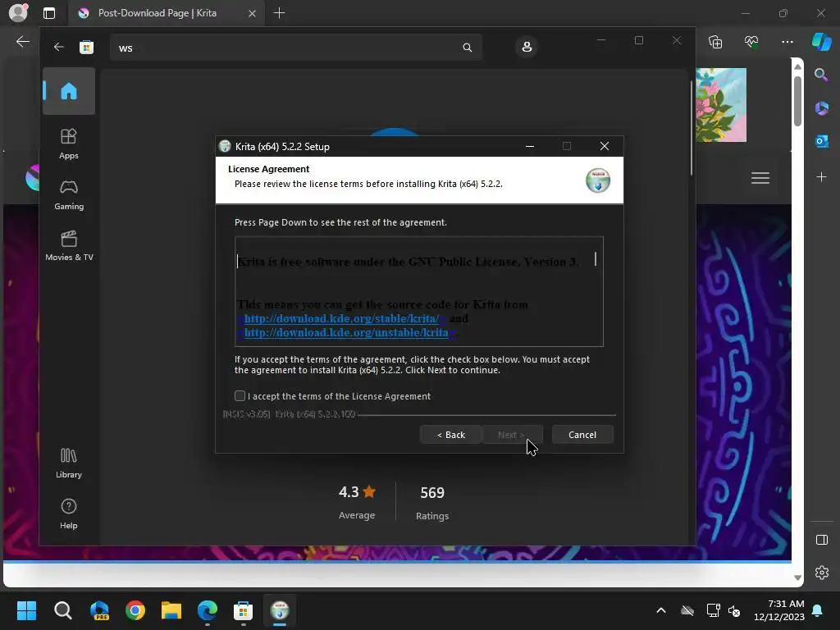The height and width of the screenshot is (630, 840).
Task: Open the download.kde.org/stable/krita link
Action: [x=342, y=319]
